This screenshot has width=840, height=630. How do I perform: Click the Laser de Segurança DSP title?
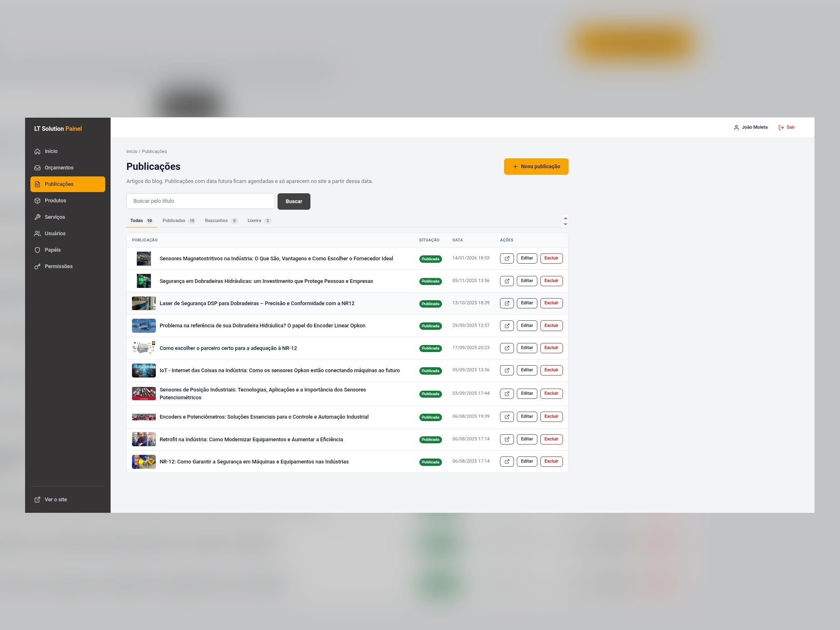click(257, 303)
